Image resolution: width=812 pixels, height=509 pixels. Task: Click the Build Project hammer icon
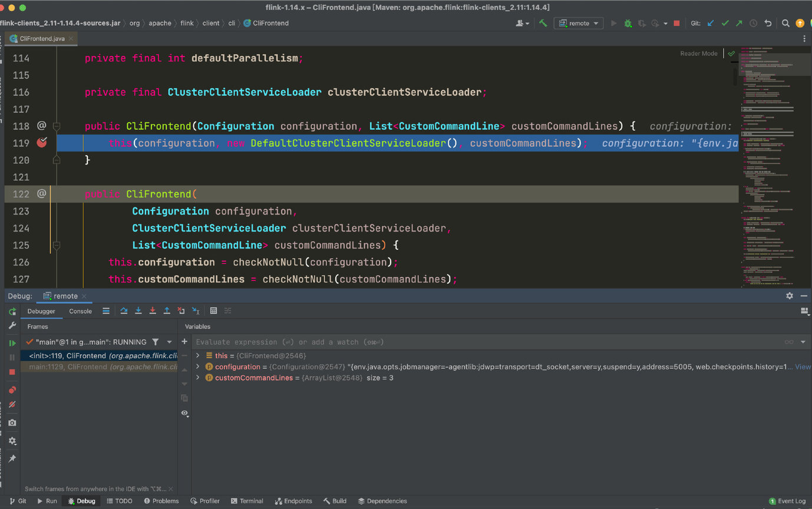pos(543,23)
